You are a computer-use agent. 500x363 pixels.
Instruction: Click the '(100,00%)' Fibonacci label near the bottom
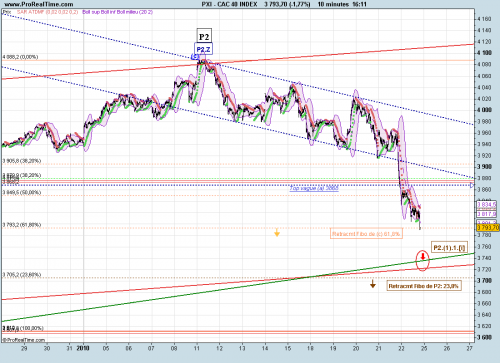point(32,328)
